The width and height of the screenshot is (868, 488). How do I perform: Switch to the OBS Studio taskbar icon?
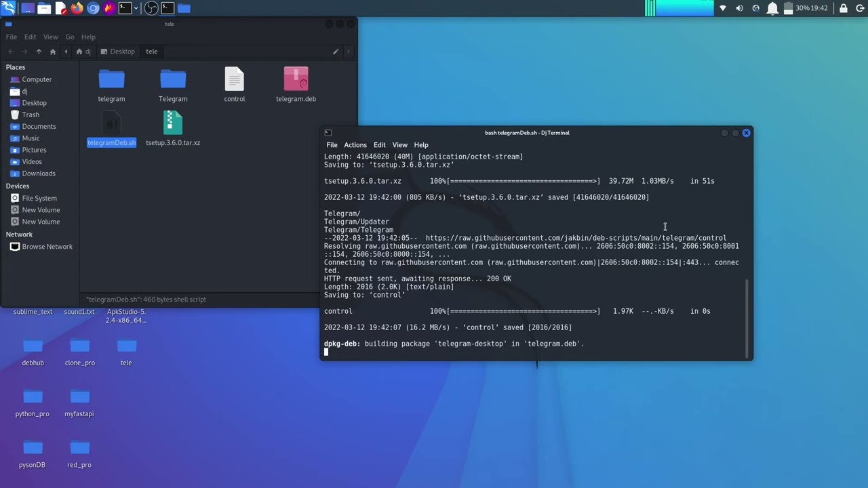click(x=151, y=8)
